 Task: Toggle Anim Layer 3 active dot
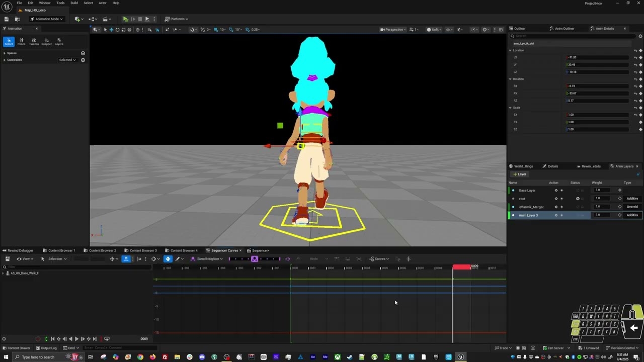[x=513, y=215]
